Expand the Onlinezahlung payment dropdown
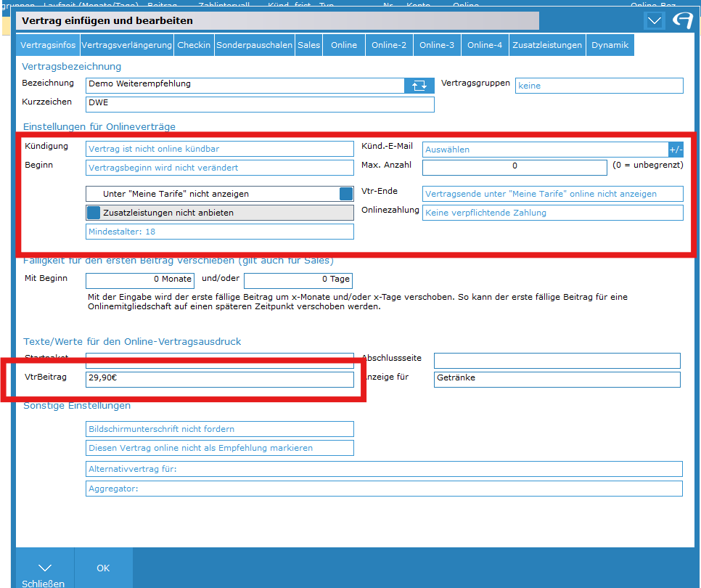Viewport: 701px width, 588px height. [552, 213]
